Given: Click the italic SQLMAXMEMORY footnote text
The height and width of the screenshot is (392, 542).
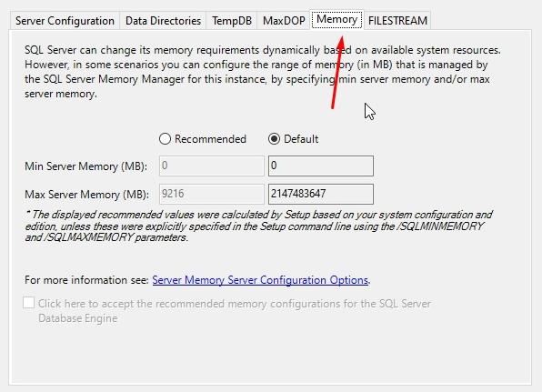Looking at the screenshot, I should [258, 226].
